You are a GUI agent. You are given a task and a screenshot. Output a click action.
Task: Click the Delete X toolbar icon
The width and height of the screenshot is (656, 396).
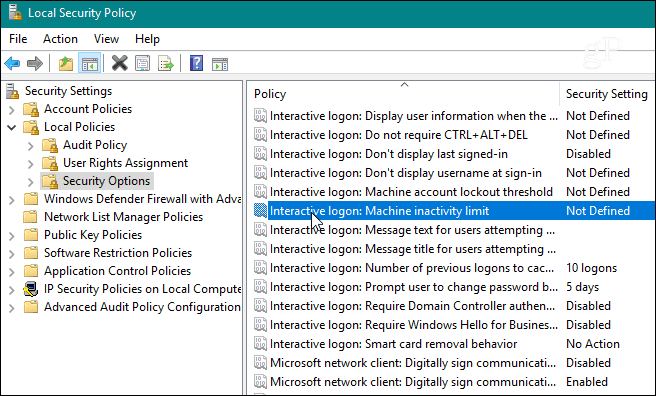point(120,64)
